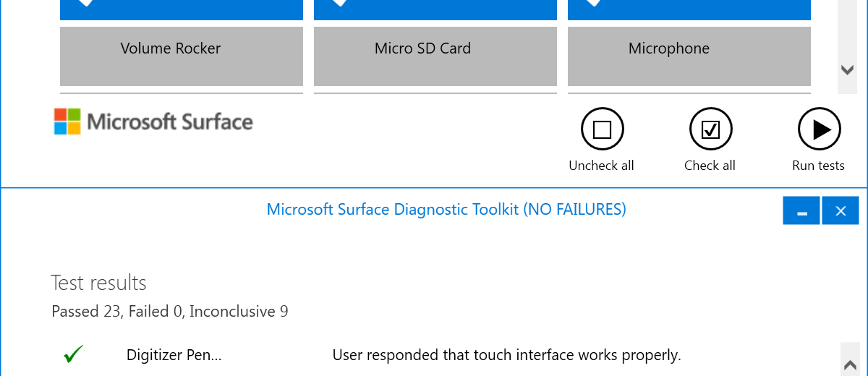
Task: Toggle the Microphone test tile
Action: 689,56
